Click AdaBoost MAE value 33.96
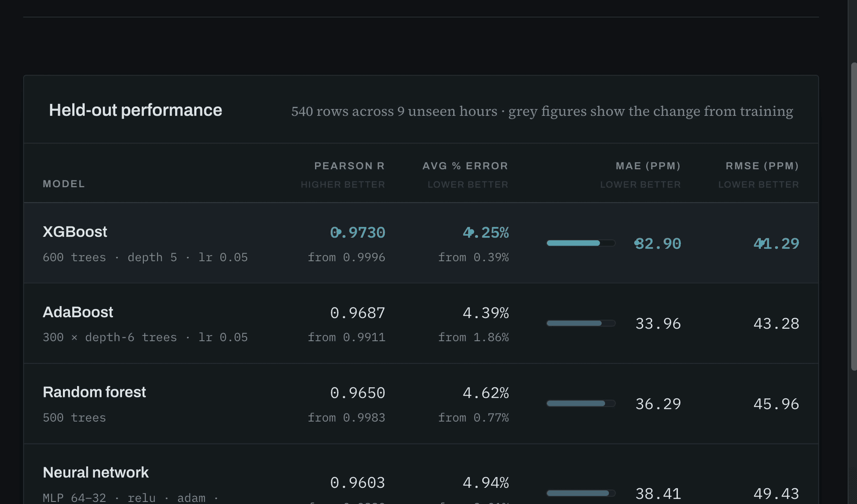The height and width of the screenshot is (504, 857). [x=658, y=324]
